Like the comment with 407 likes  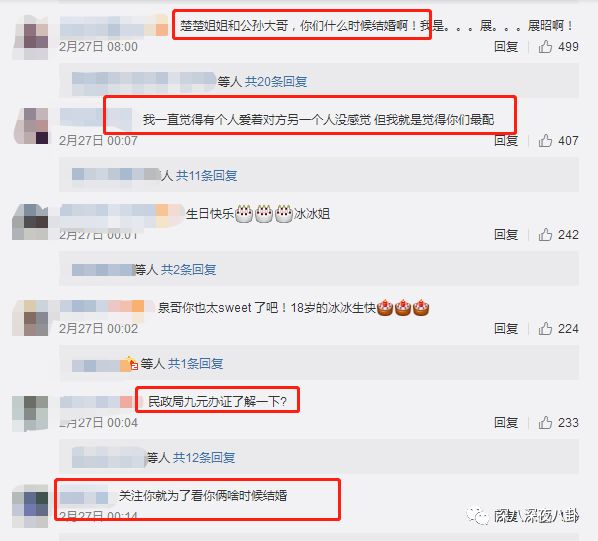pos(545,141)
